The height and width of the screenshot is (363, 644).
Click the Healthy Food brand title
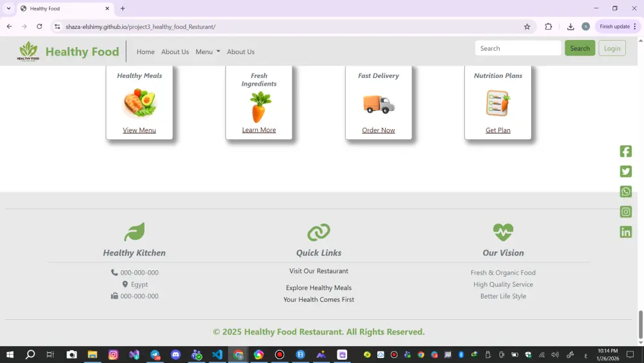pos(82,52)
